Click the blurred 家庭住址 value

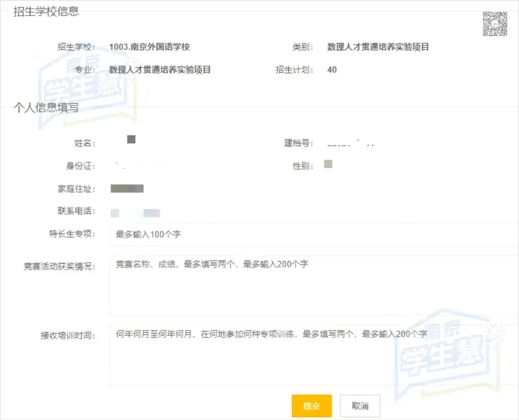tap(127, 189)
